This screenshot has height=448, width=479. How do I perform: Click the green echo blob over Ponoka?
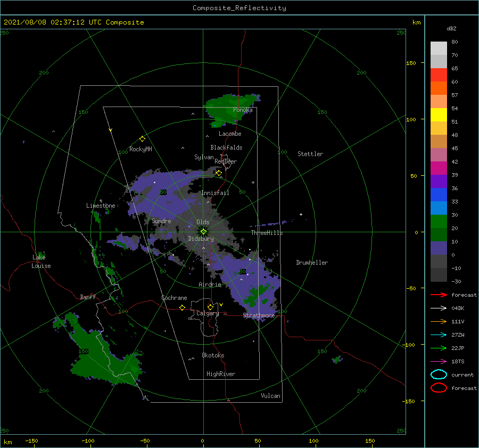click(230, 109)
